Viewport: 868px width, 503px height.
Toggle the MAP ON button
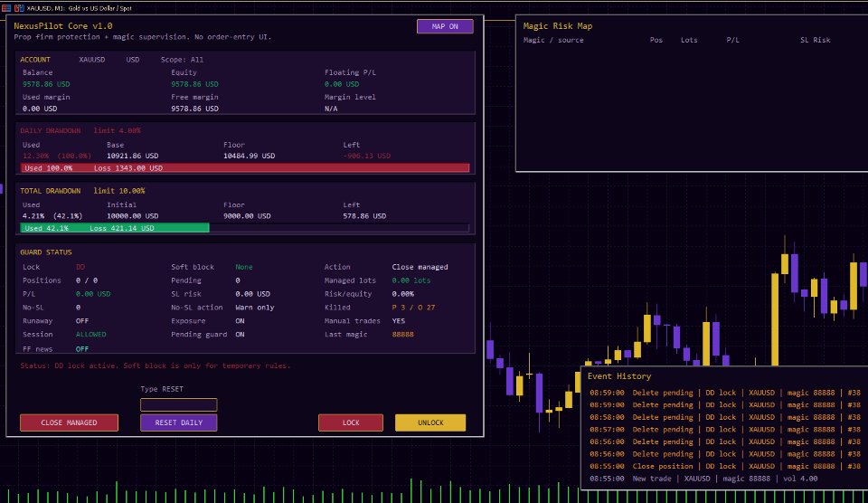445,26
